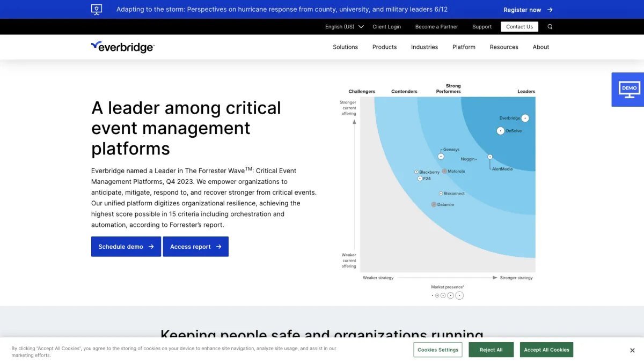
Task: Open the Resources menu
Action: point(504,47)
